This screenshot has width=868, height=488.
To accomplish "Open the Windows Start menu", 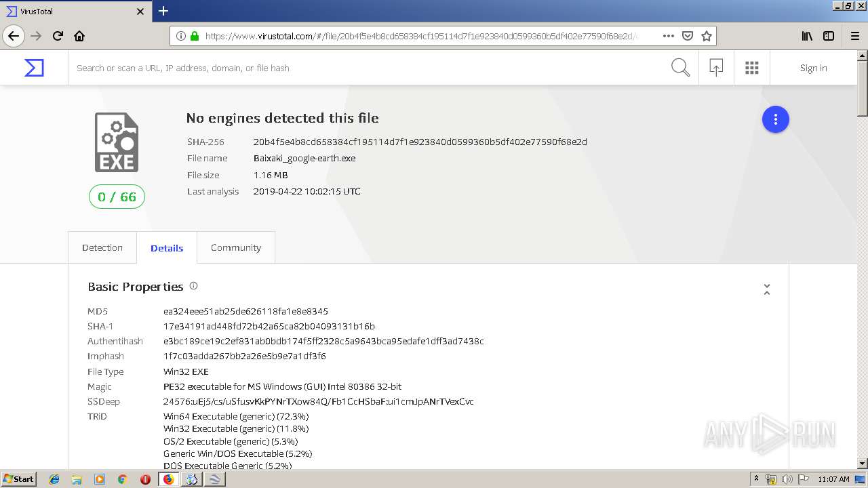I will click(x=19, y=479).
